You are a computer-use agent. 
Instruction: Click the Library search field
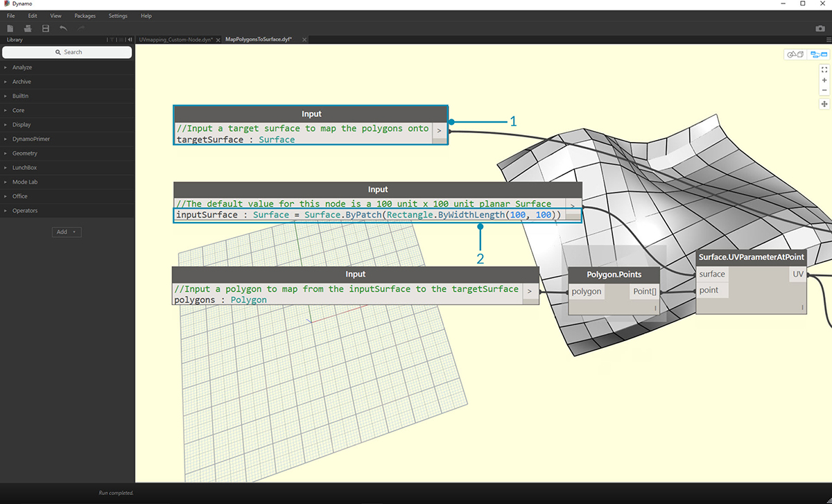pos(67,53)
